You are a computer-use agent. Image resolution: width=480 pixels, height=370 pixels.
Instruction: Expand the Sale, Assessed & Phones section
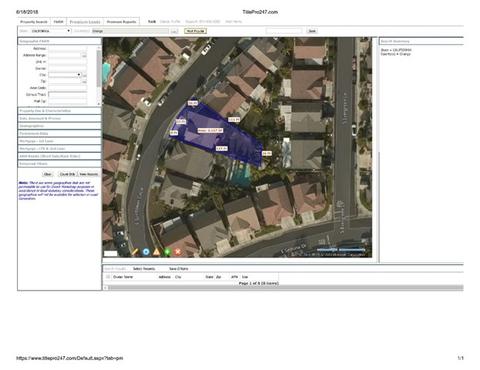point(59,118)
